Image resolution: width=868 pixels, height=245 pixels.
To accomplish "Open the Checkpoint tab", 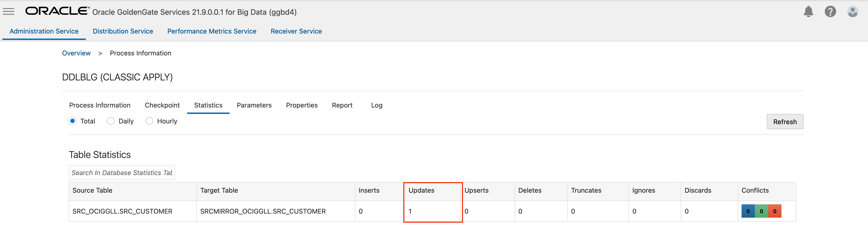I will [x=162, y=105].
